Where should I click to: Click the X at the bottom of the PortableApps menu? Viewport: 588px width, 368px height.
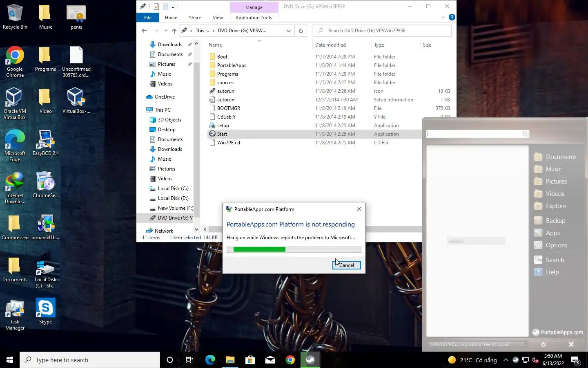571,344
